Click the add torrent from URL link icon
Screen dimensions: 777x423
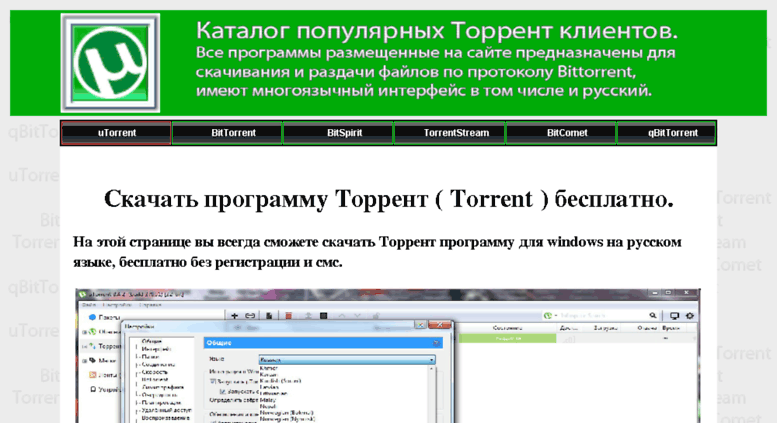pos(250,316)
